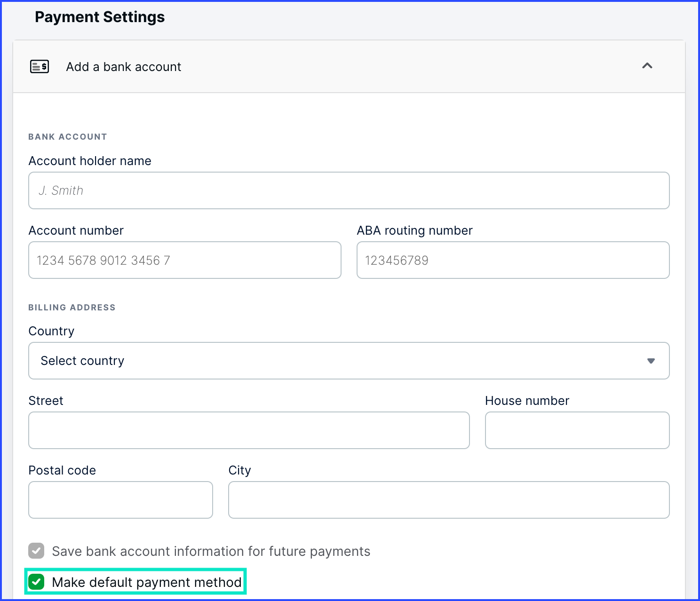Collapse the Add a bank account section
This screenshot has height=601, width=700.
coord(647,66)
